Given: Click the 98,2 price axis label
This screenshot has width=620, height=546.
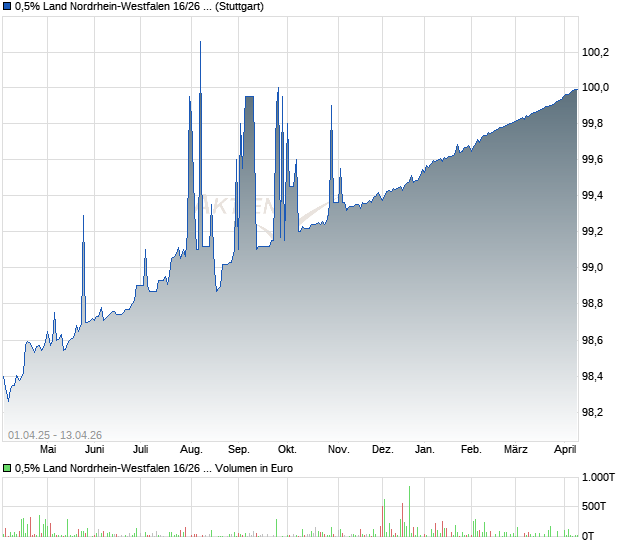Looking at the screenshot, I should coord(593,412).
